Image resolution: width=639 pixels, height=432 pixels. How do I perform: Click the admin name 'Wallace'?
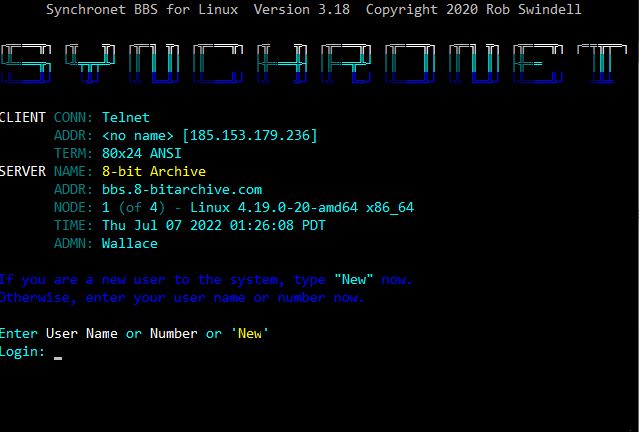[130, 243]
